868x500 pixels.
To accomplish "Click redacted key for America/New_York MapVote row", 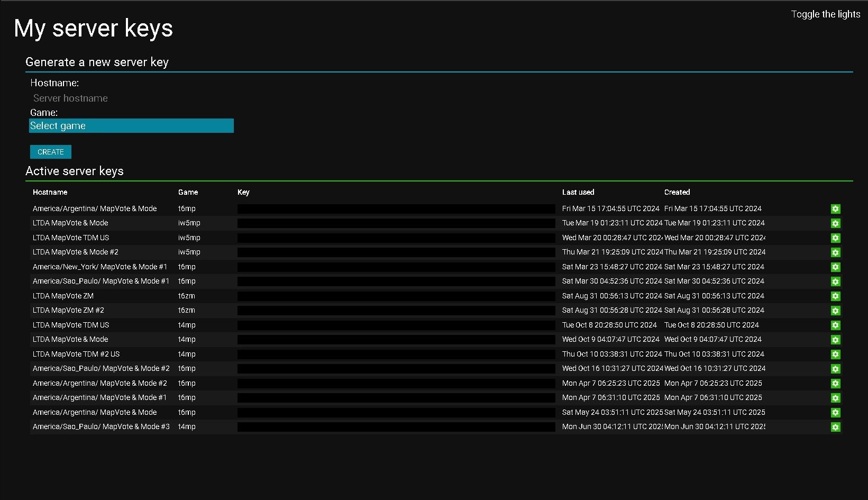I will 396,267.
